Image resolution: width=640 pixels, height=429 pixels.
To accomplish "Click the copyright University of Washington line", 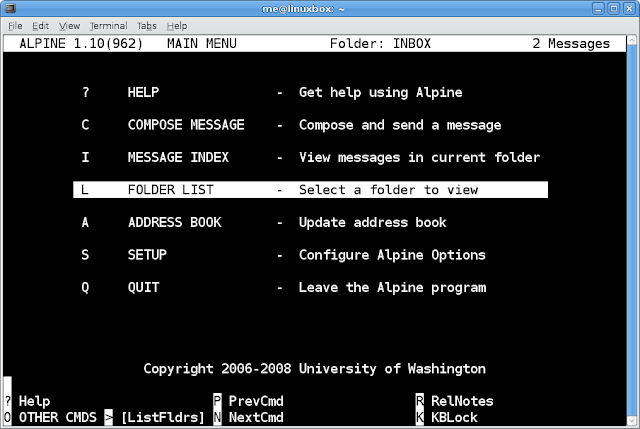I will pyautogui.click(x=314, y=369).
